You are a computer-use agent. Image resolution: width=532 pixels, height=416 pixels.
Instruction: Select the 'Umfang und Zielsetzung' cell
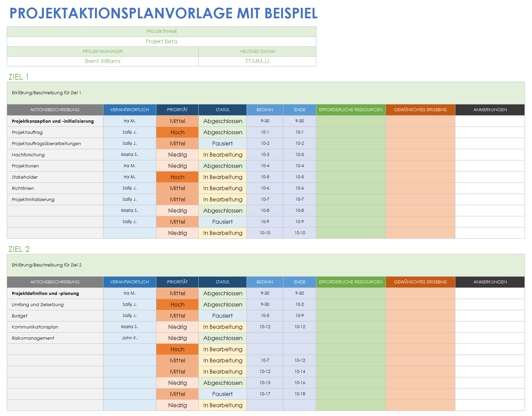point(55,304)
